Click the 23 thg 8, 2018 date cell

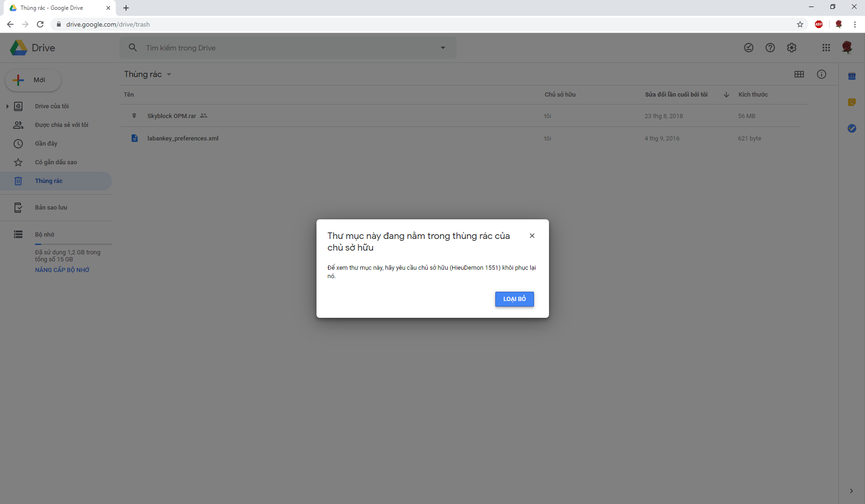tap(663, 116)
